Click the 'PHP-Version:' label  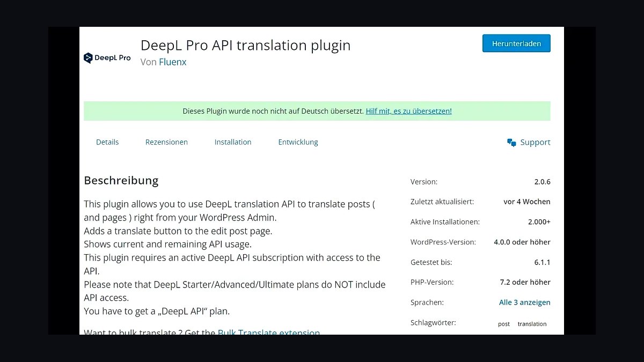click(432, 282)
